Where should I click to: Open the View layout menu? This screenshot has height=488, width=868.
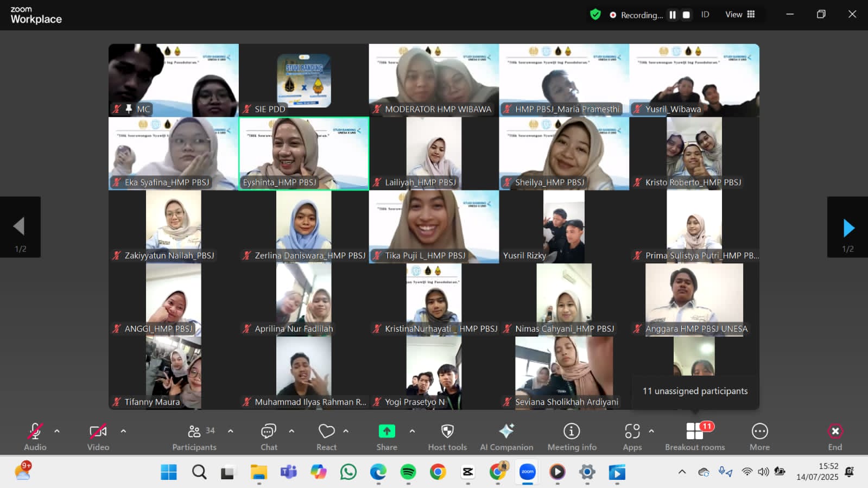(740, 15)
